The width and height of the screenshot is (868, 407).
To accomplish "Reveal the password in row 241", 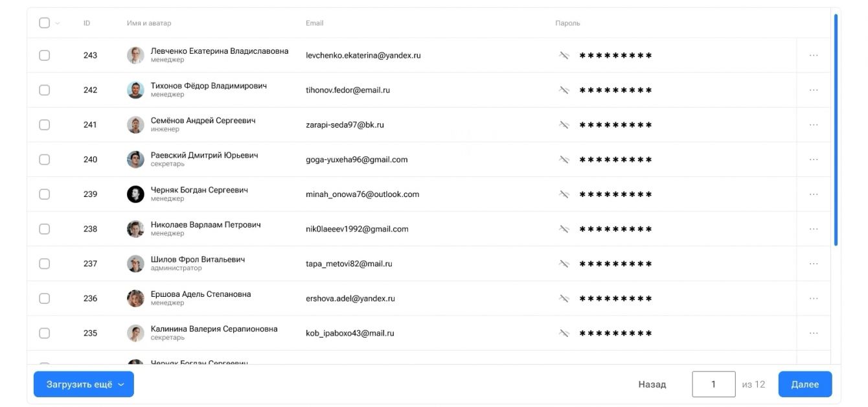I will click(564, 125).
